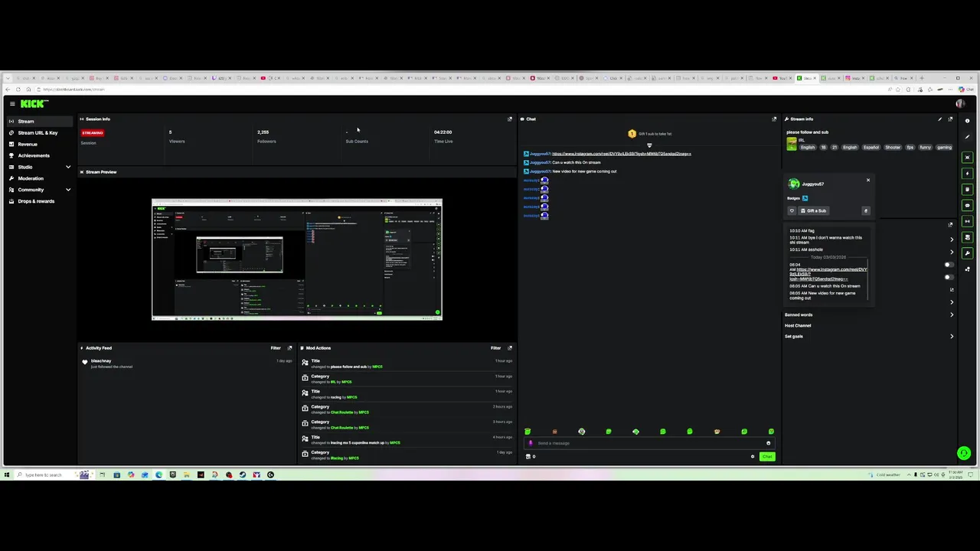The height and width of the screenshot is (551, 980).
Task: Click the Gift 1 sub banner in chat
Action: (x=649, y=134)
